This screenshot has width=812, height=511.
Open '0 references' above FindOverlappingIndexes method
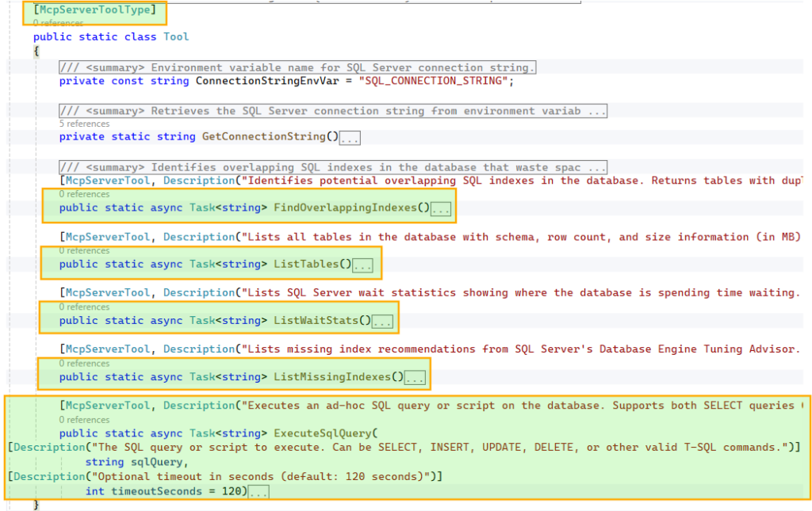84,194
